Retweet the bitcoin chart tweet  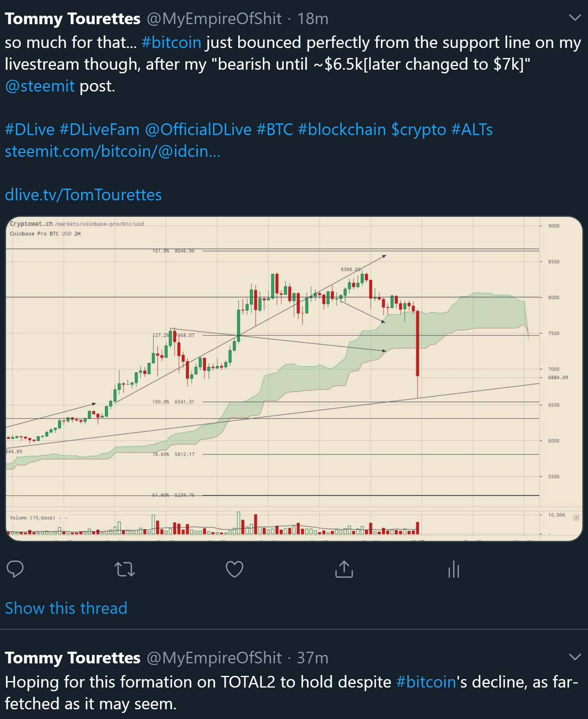click(125, 569)
